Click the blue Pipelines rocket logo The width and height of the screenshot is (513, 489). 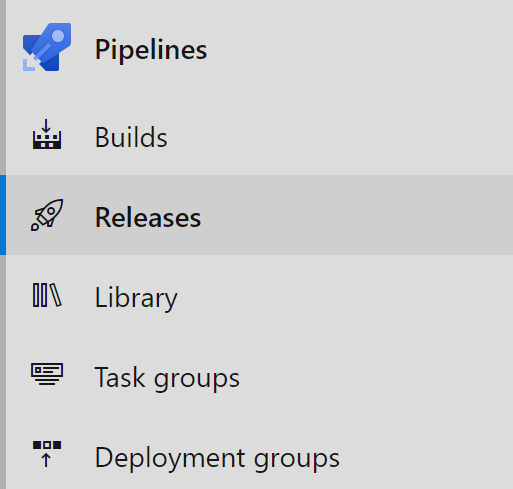(x=47, y=47)
